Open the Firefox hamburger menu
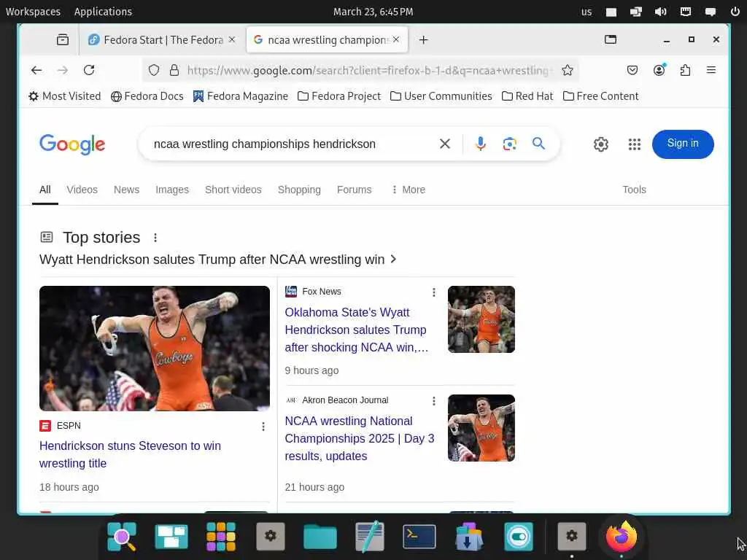 711,71
